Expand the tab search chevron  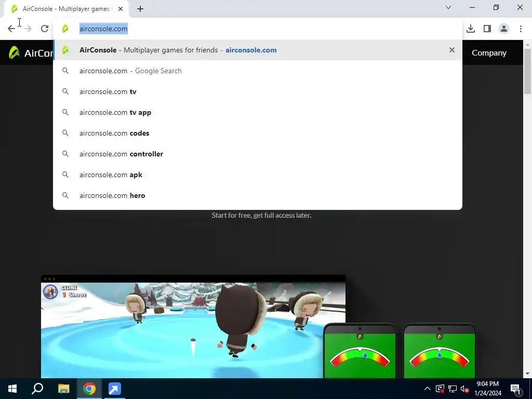pyautogui.click(x=448, y=7)
